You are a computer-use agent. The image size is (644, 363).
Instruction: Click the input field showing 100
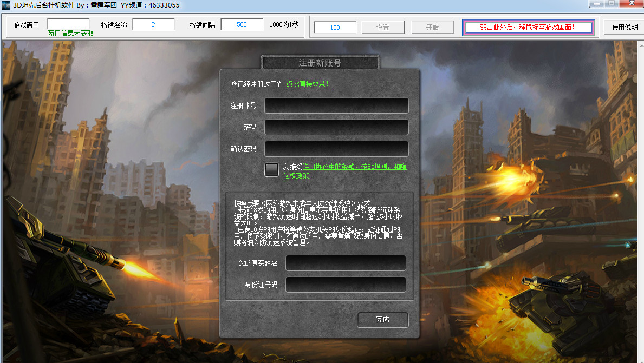pos(334,26)
